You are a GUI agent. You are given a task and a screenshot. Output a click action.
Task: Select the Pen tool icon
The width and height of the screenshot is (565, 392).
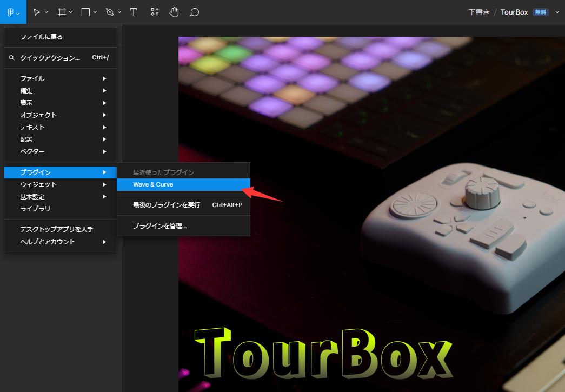click(x=110, y=12)
